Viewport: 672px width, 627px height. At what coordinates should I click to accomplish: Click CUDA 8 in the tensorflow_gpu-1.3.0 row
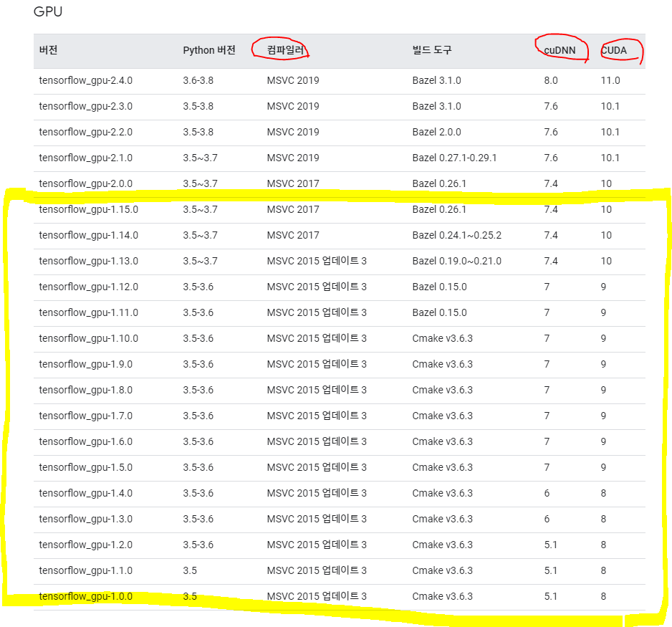[x=603, y=519]
